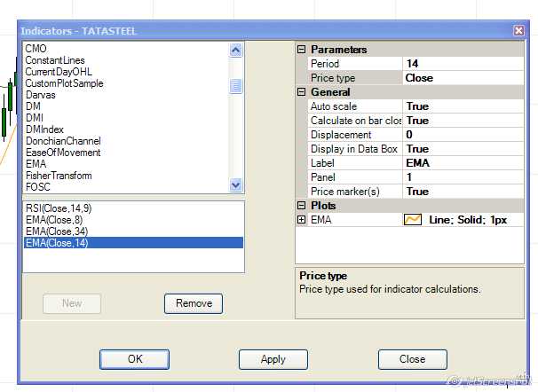Change the Price marker(s) value
This screenshot has width=538, height=392.
[463, 192]
